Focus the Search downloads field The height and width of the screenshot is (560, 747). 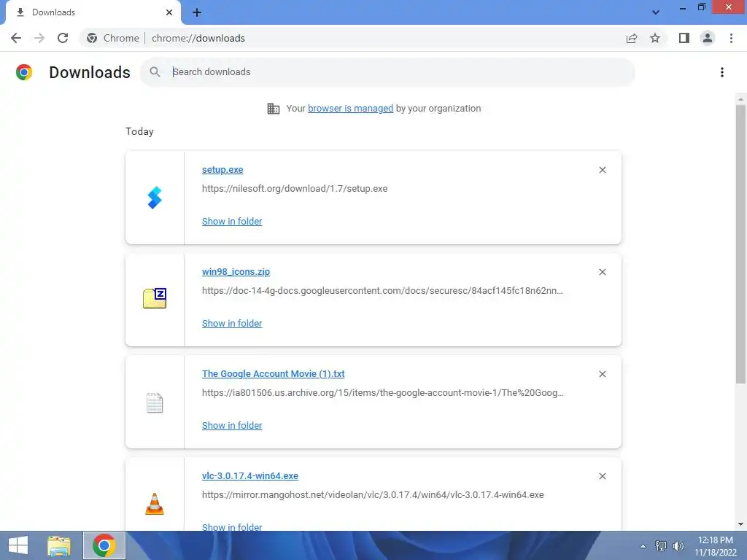pyautogui.click(x=387, y=72)
